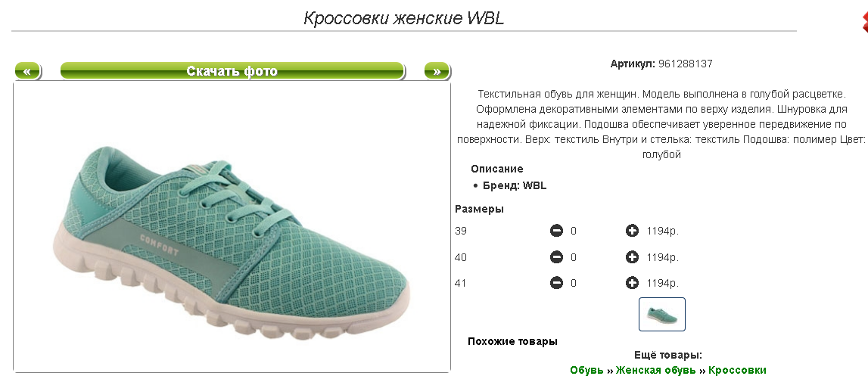Image resolution: width=868 pixels, height=376 pixels.
Task: Increase quantity for size 39 with plus icon
Action: pyautogui.click(x=632, y=231)
